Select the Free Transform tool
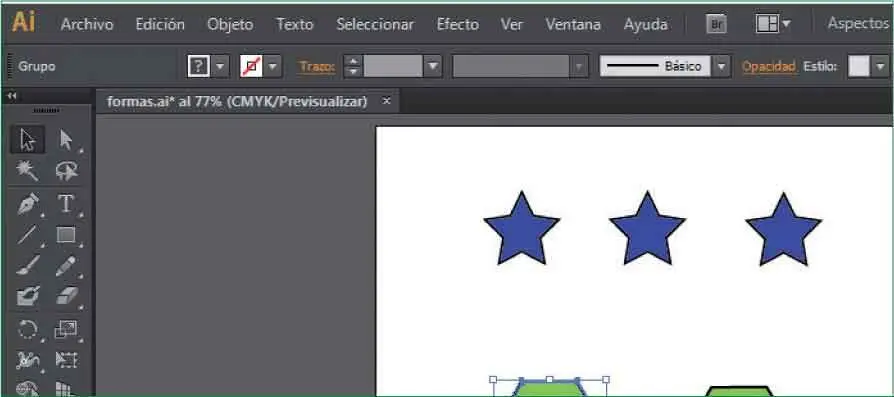This screenshot has width=894, height=397. click(x=67, y=360)
